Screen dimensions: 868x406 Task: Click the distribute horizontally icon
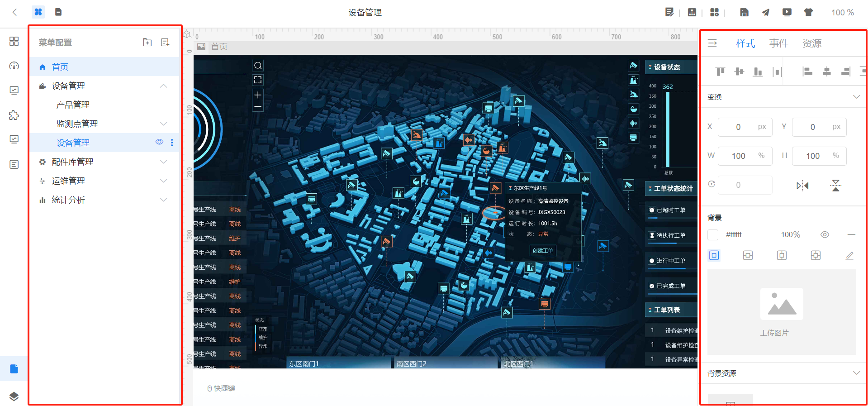point(777,72)
